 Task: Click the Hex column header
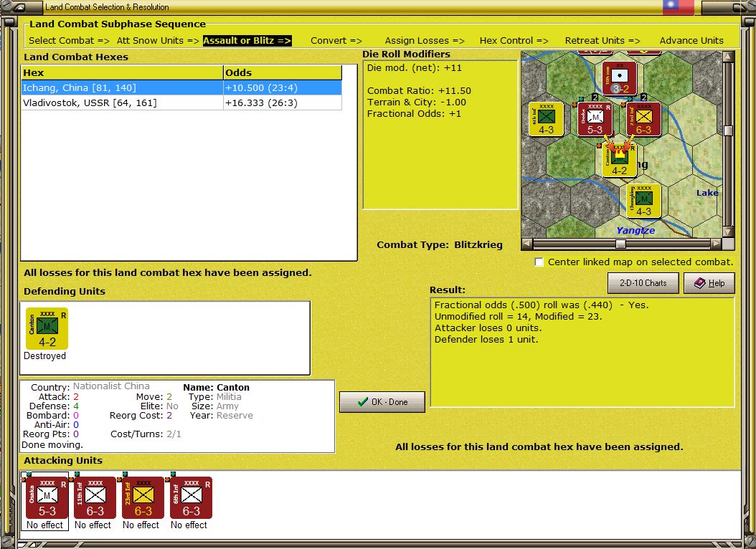[123, 72]
